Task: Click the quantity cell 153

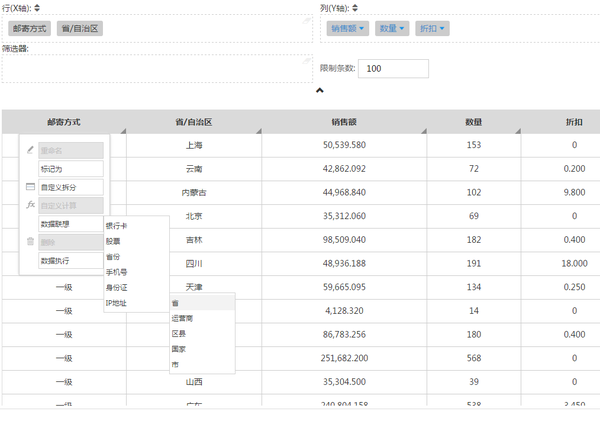Action: point(474,145)
